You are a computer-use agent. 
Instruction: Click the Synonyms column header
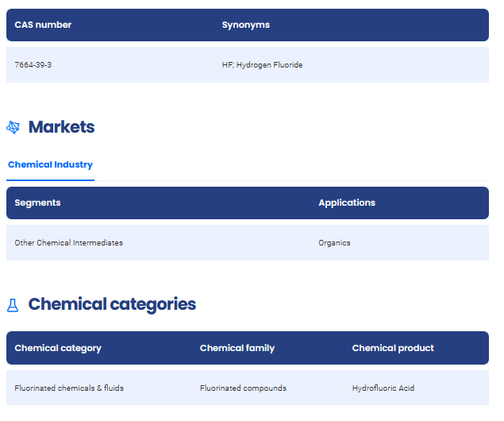click(245, 25)
